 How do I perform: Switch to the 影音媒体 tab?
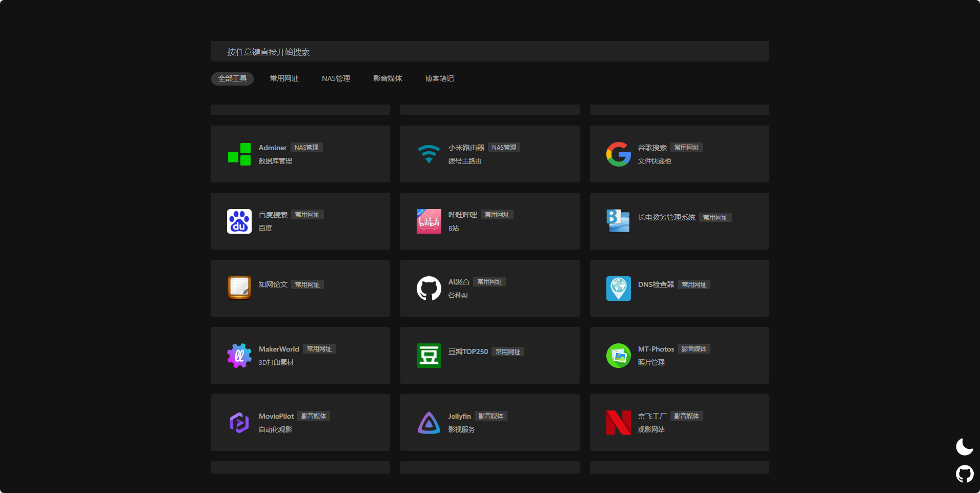click(387, 78)
